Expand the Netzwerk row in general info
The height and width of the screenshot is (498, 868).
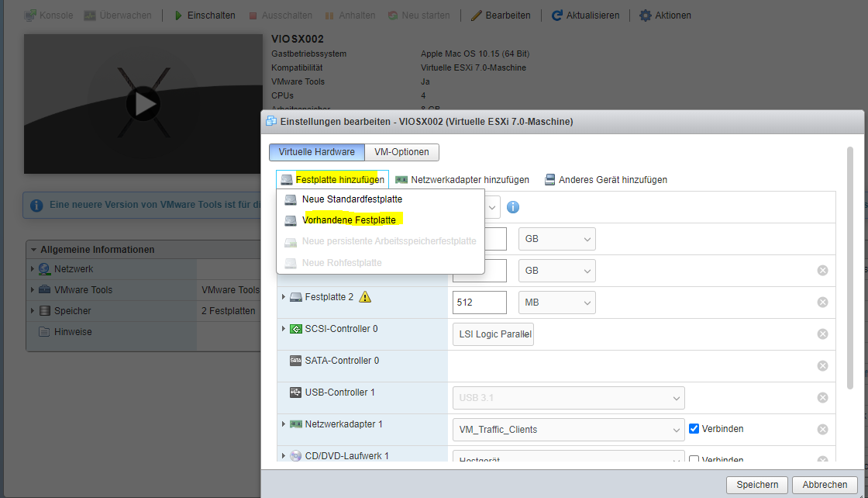click(x=32, y=269)
